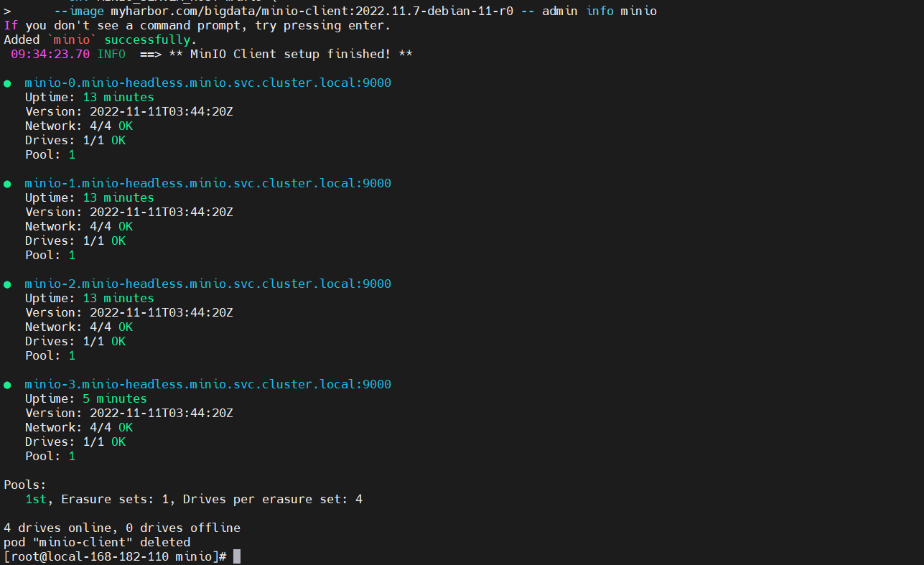This screenshot has height=565, width=924.
Task: Click the 'pod "minio-client" deleted' line
Action: click(97, 543)
